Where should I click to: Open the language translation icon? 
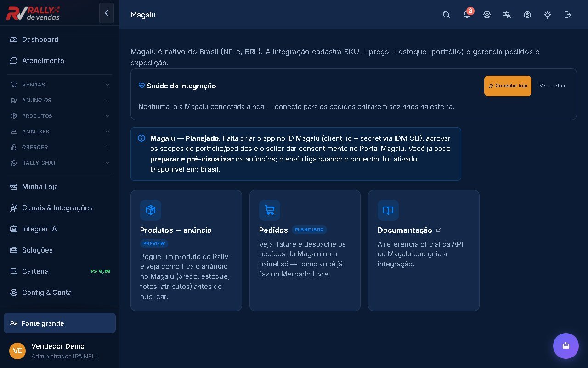507,15
